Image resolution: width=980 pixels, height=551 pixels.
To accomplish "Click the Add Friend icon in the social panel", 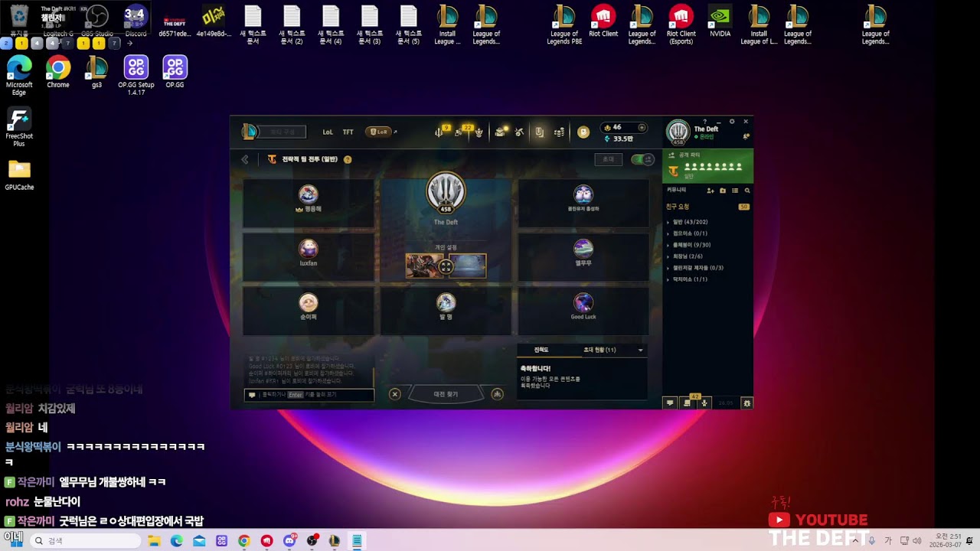I will (x=710, y=191).
